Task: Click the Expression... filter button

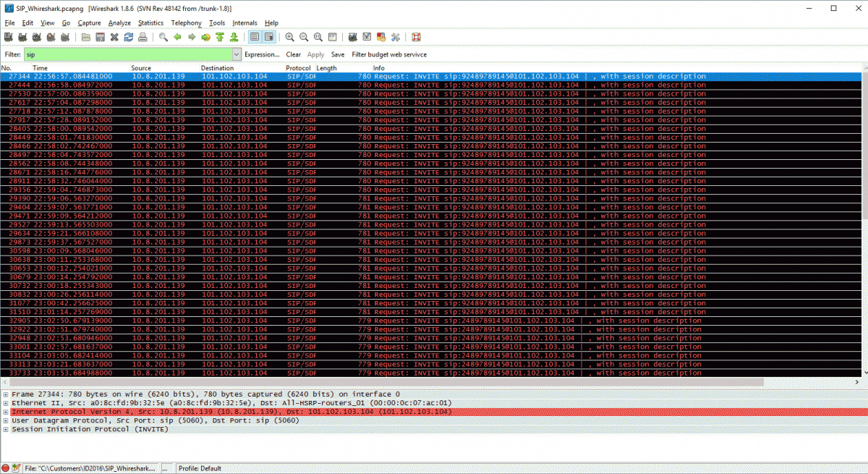Action: (262, 54)
